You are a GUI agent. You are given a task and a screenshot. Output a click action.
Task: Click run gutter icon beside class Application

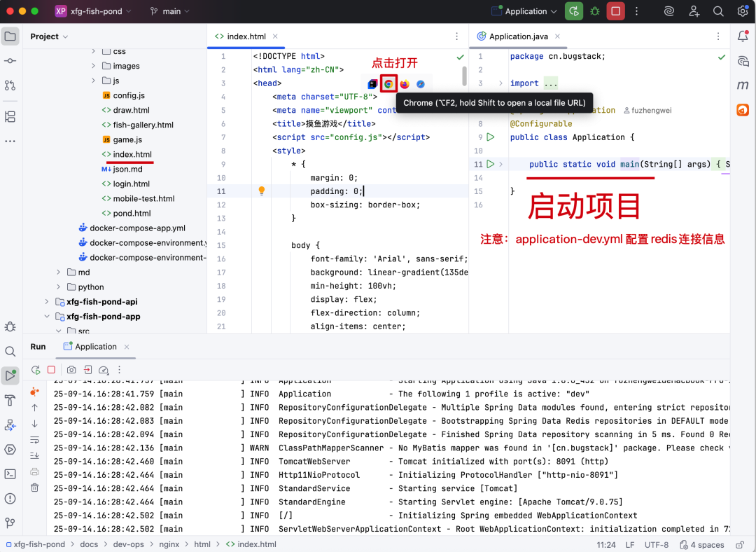click(x=490, y=137)
